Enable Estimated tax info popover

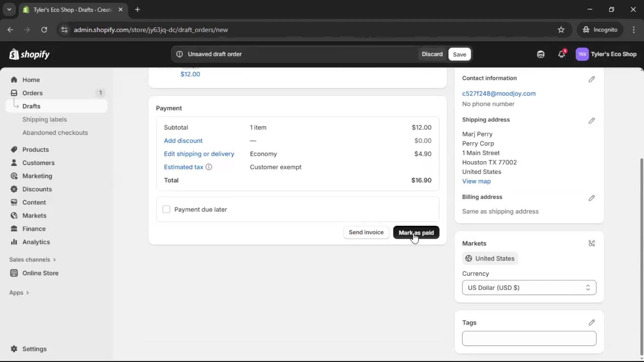[209, 167]
